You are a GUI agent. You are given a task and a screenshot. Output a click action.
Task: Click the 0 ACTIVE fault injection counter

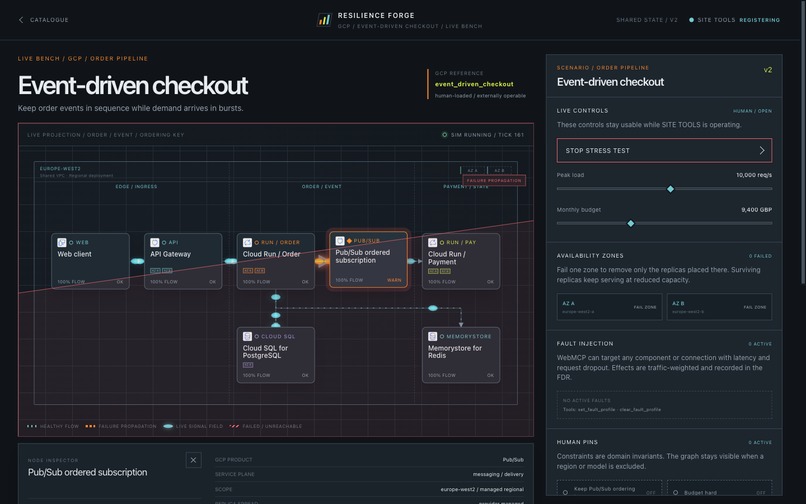(x=760, y=344)
